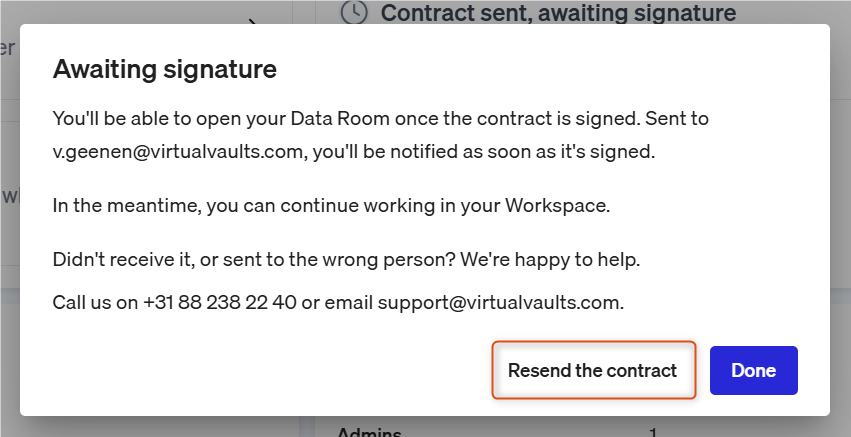The width and height of the screenshot is (851, 437).
Task: Click the Data Room text in the message
Action: [340, 118]
